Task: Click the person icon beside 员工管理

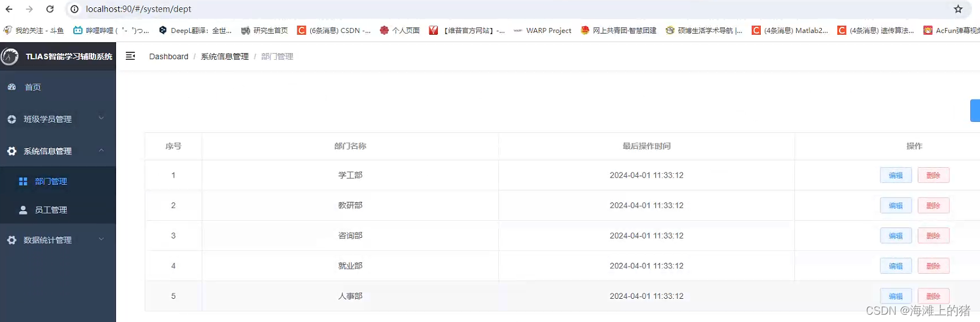Action: [23, 210]
